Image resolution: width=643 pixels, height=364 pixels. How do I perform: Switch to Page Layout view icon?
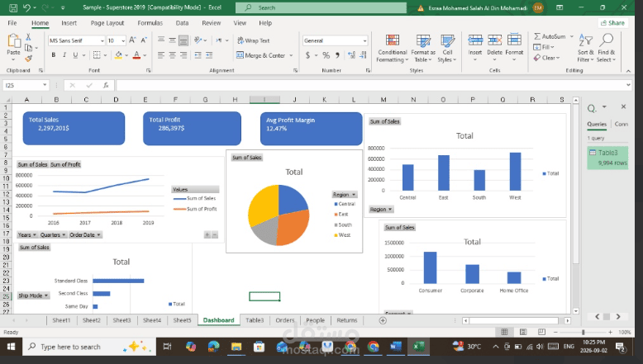[x=523, y=332]
